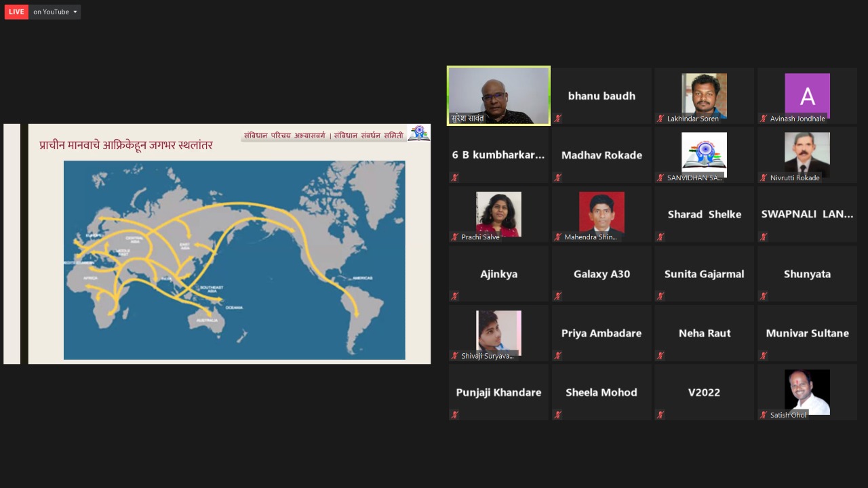Click the Satish Ohol participant tile
Viewport: 868px width, 488px height.
(807, 392)
